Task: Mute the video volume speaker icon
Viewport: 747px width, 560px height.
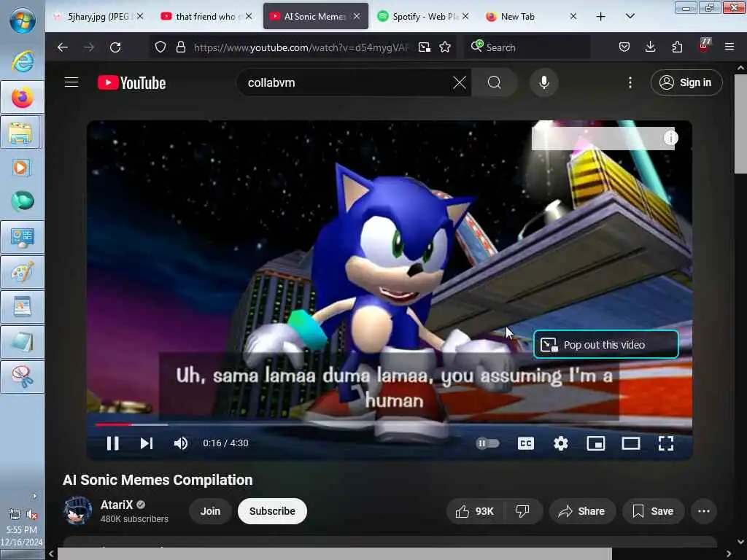Action: pyautogui.click(x=181, y=443)
